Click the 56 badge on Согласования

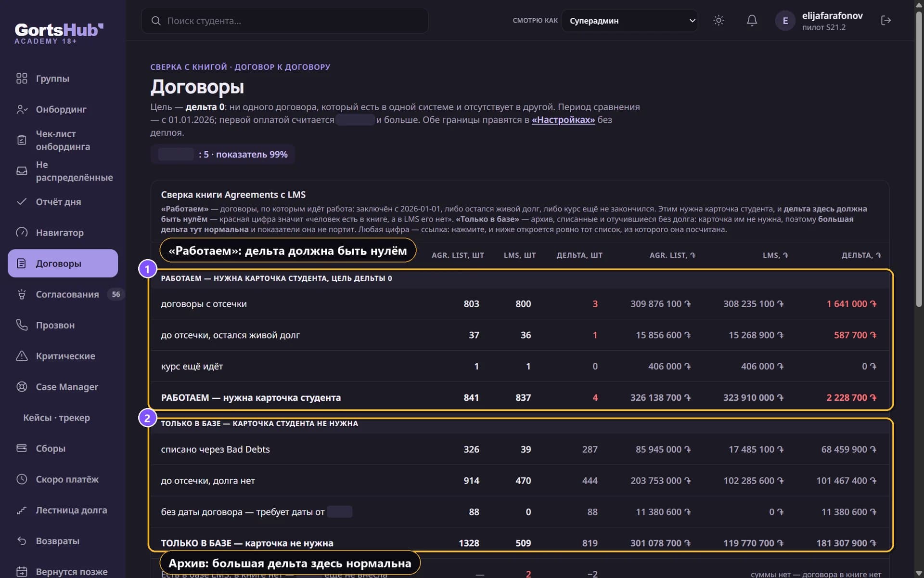click(x=116, y=294)
